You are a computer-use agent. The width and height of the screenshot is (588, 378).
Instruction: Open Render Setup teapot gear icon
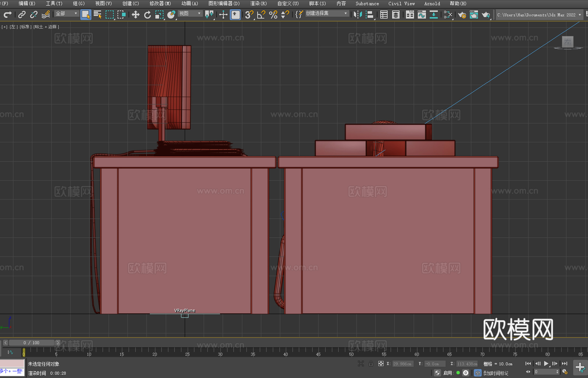pos(462,14)
